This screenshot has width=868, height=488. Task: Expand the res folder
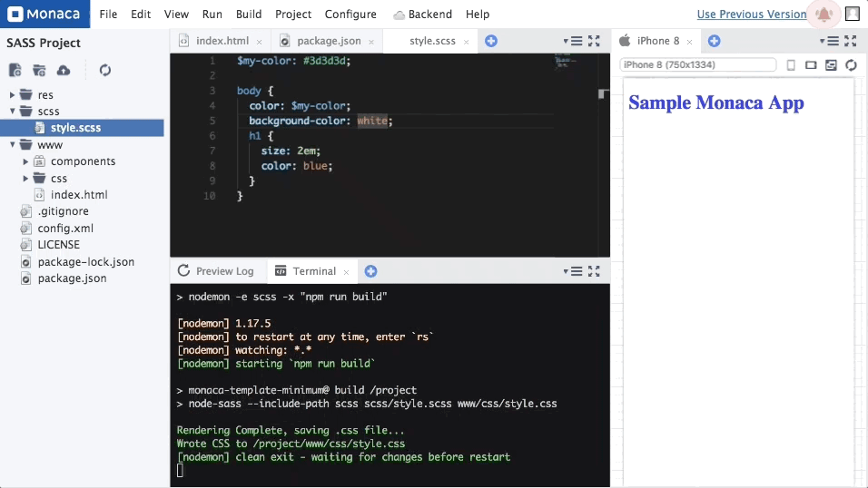click(12, 95)
